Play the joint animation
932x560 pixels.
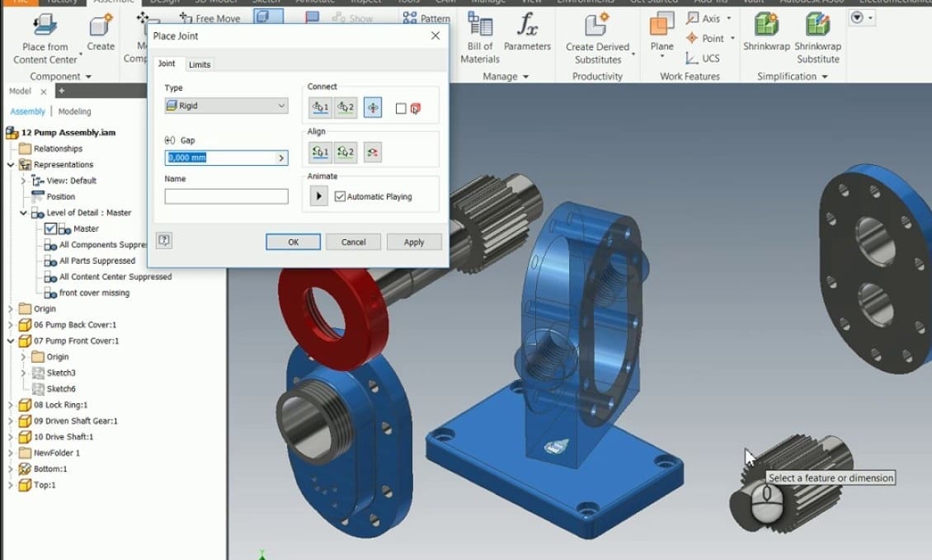click(318, 196)
